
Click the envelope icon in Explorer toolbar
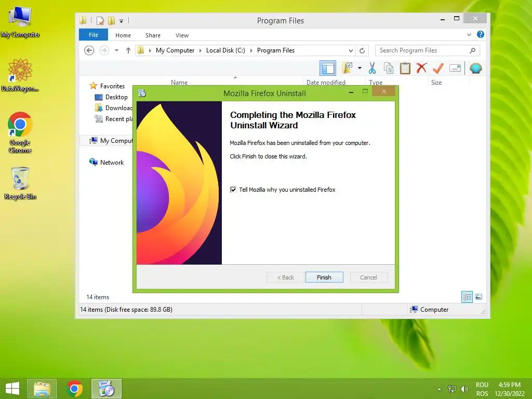pyautogui.click(x=455, y=68)
